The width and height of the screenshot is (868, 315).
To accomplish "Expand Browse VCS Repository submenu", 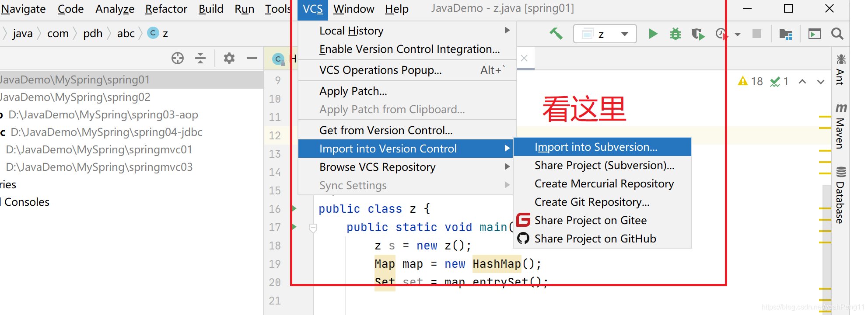I will pos(406,167).
